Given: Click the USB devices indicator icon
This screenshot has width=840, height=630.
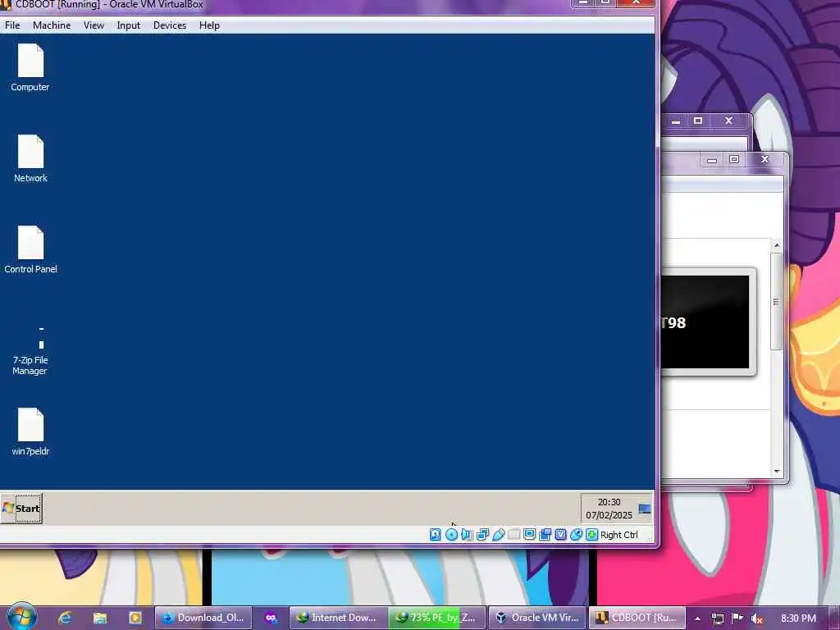Looking at the screenshot, I should pyautogui.click(x=498, y=535).
